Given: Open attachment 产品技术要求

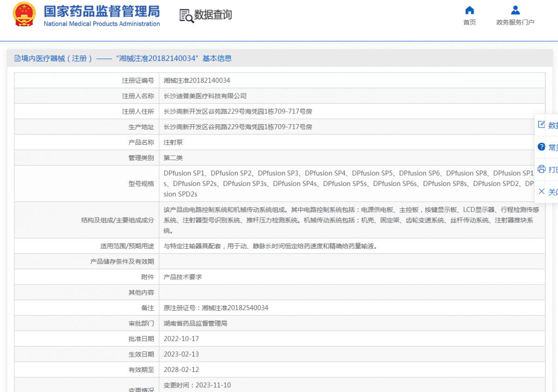Looking at the screenshot, I should [183, 276].
